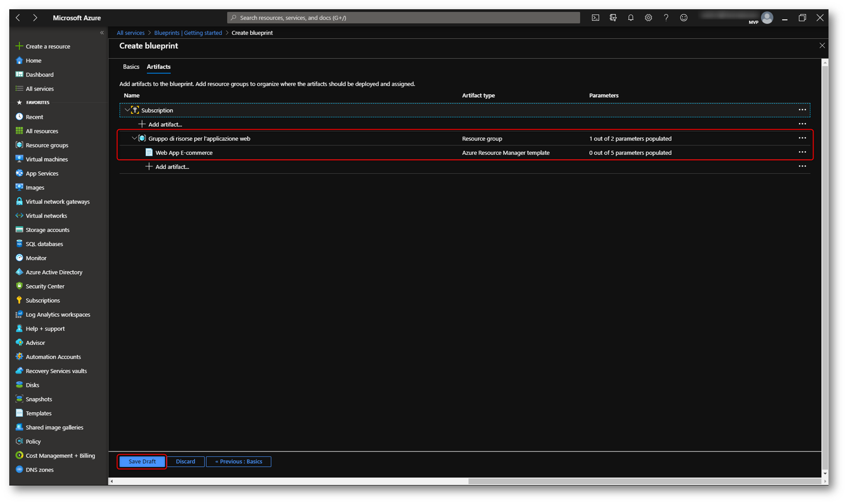Go back with the browser back arrow
The image size is (847, 504).
coord(18,18)
